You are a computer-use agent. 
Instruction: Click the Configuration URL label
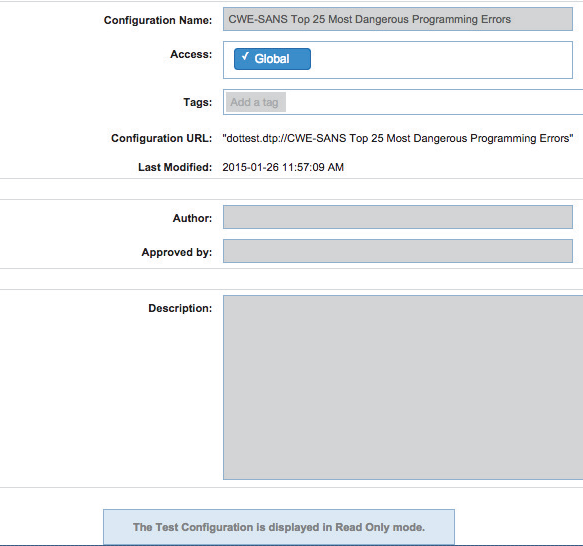coord(161,138)
